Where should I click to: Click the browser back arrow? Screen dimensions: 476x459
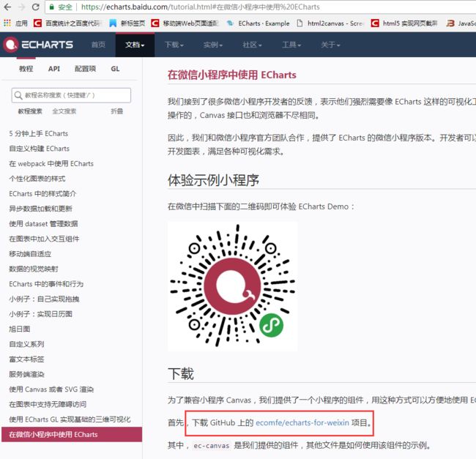coord(7,7)
